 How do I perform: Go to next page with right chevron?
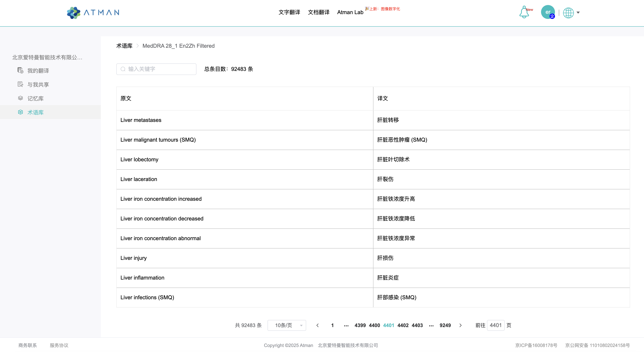pos(460,325)
